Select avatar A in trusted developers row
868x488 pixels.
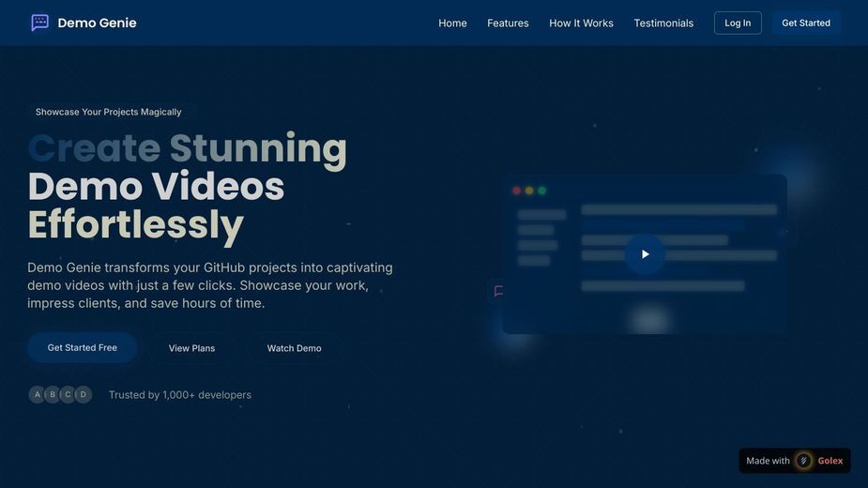click(x=38, y=394)
